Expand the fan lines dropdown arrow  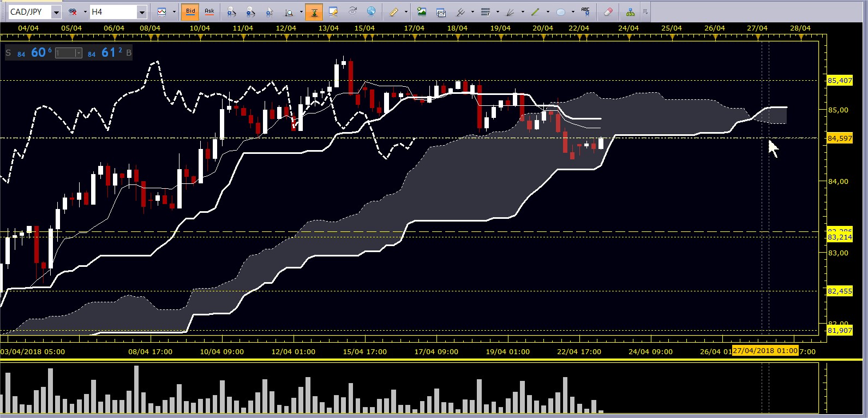pos(523,11)
